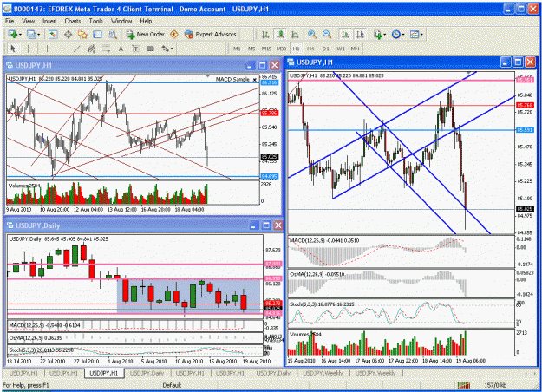Close the MACD Sample expert label
The width and height of the screenshot is (542, 392).
[x=255, y=80]
